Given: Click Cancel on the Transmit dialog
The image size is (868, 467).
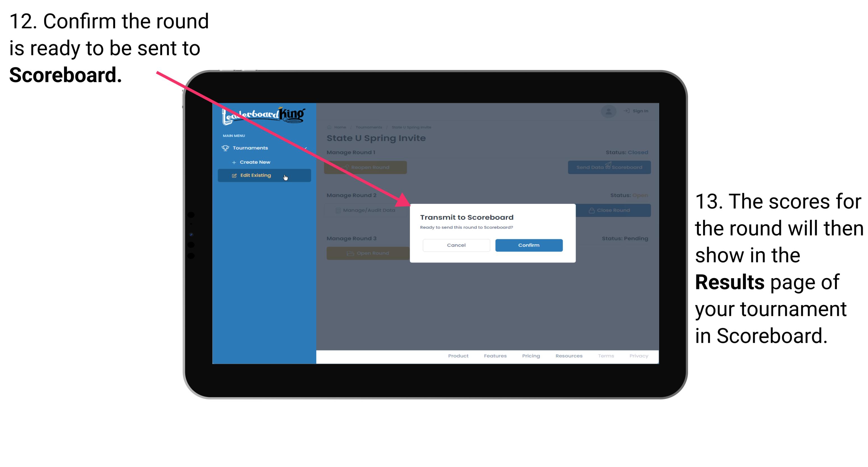Looking at the screenshot, I should (x=456, y=245).
